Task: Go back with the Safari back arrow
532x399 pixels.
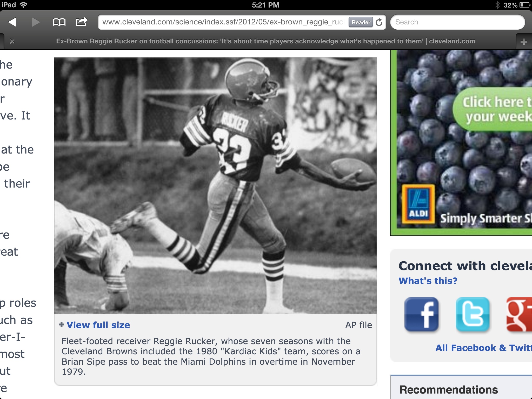Action: 12,22
